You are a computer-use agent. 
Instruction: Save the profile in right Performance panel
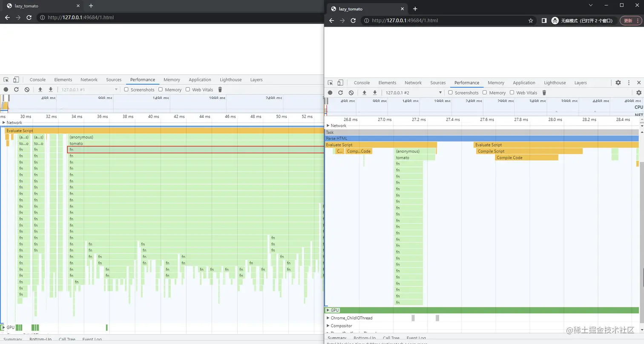pos(375,92)
